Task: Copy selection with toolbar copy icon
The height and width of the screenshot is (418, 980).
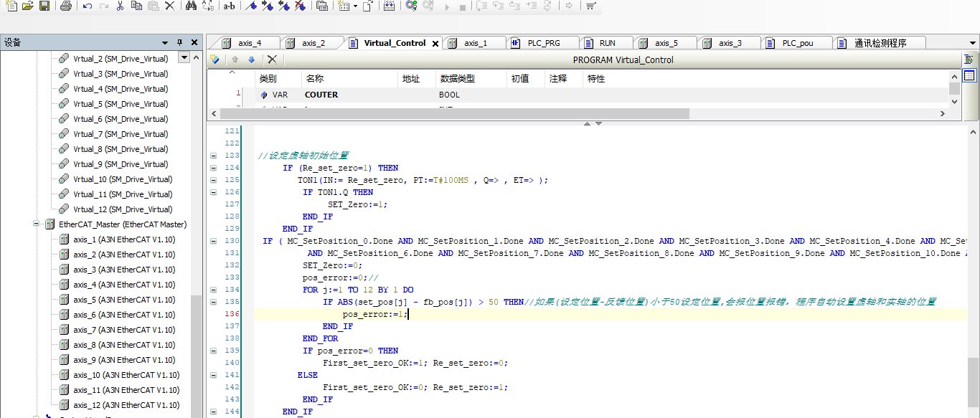Action: 136,6
